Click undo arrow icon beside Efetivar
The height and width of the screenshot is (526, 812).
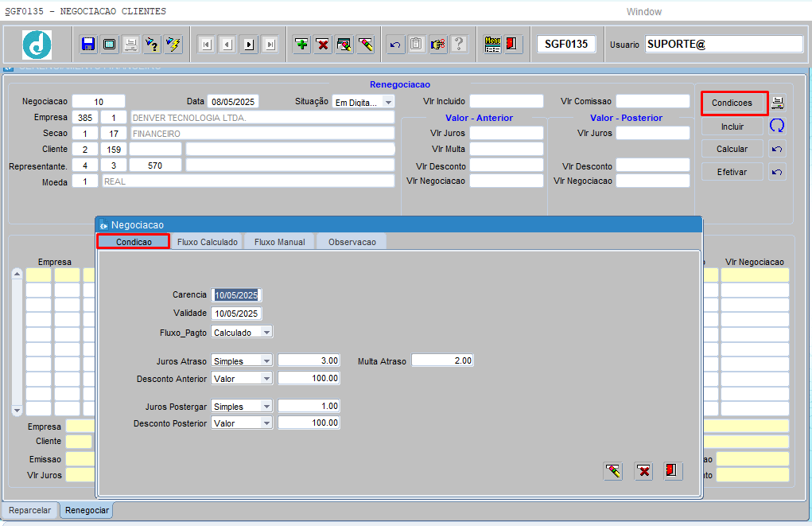point(777,172)
